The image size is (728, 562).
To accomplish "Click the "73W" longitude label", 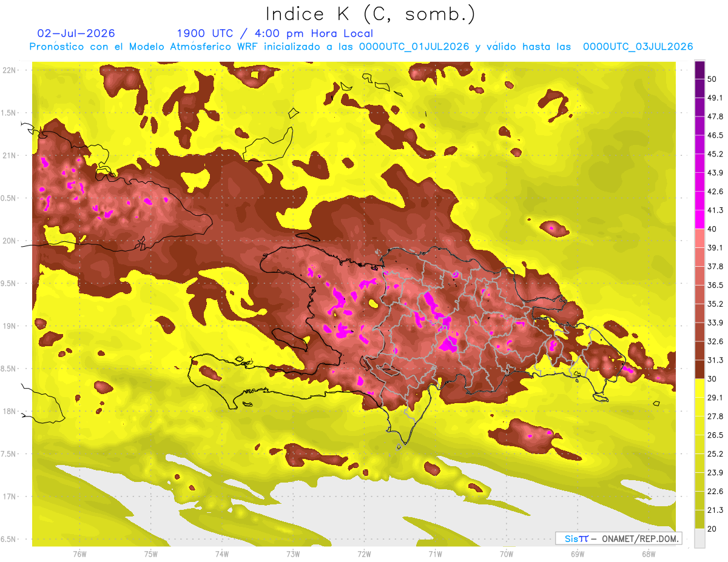I will [x=293, y=554].
